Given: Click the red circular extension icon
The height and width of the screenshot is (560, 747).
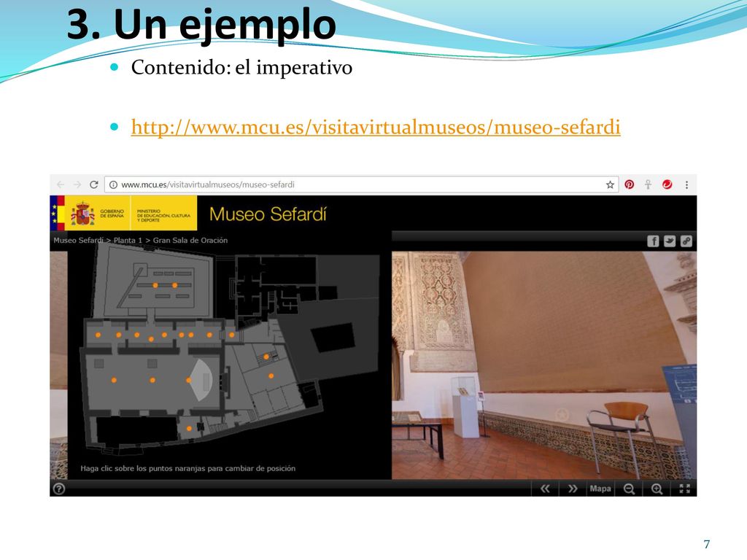Looking at the screenshot, I should (667, 184).
